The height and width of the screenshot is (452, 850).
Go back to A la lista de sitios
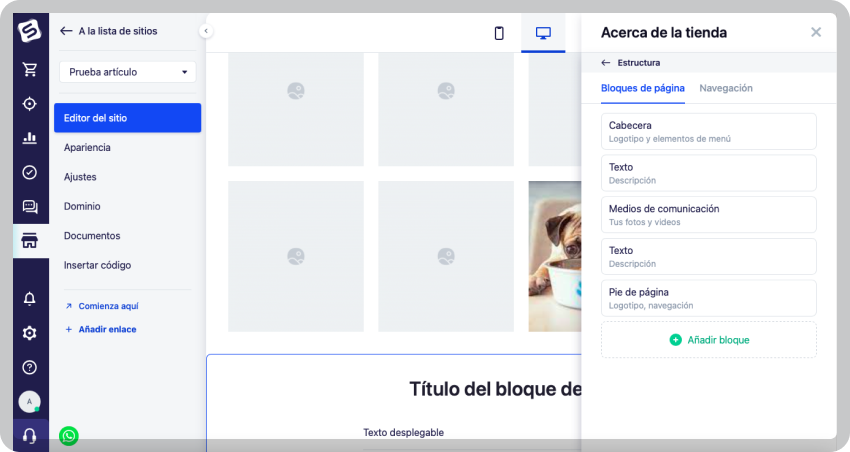tap(109, 31)
